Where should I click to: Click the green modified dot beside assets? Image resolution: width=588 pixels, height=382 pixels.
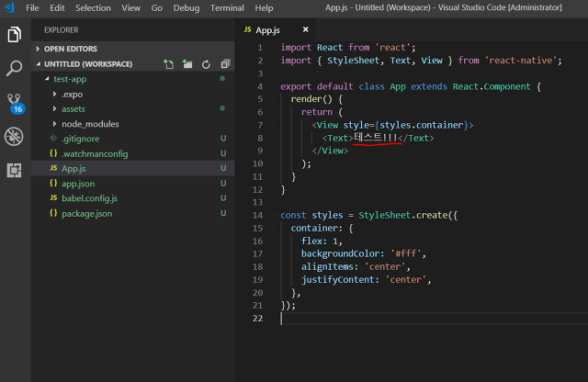(x=222, y=108)
